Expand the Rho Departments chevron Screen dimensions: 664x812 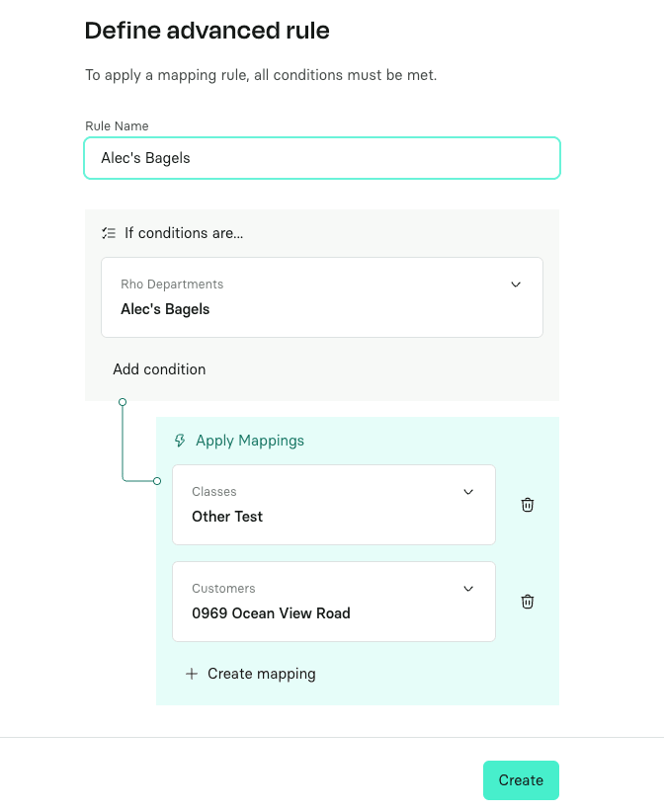click(516, 284)
